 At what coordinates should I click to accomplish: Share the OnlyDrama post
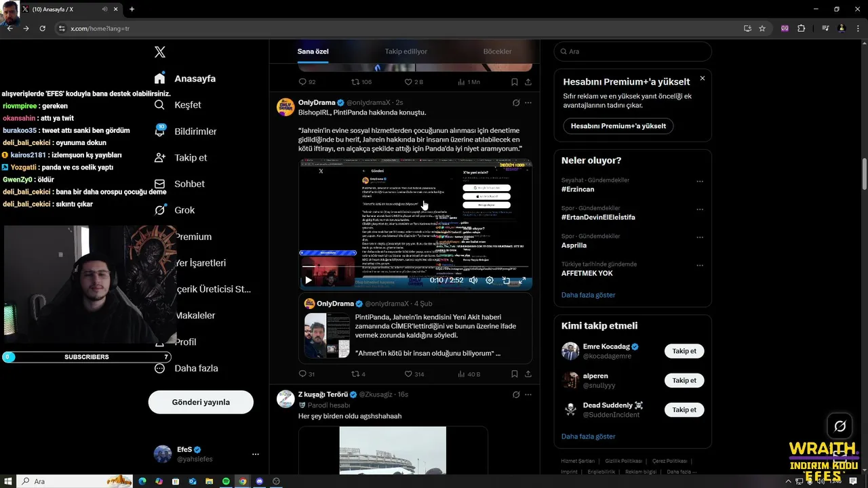pos(528,373)
